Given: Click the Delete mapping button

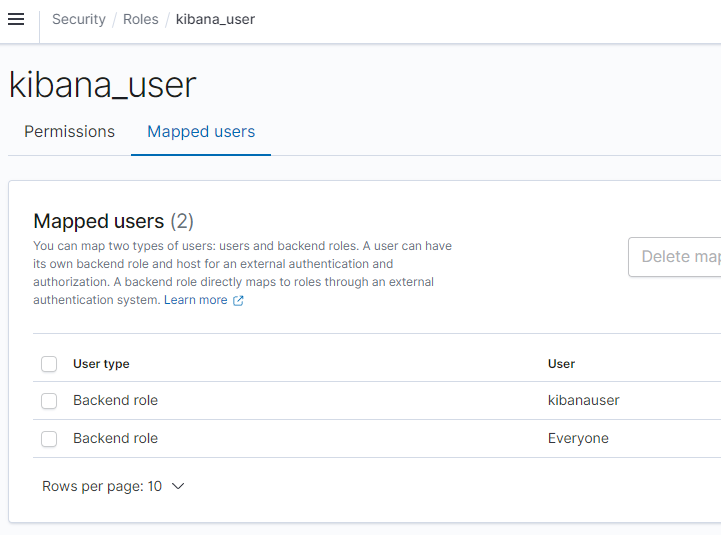Looking at the screenshot, I should (x=675, y=257).
